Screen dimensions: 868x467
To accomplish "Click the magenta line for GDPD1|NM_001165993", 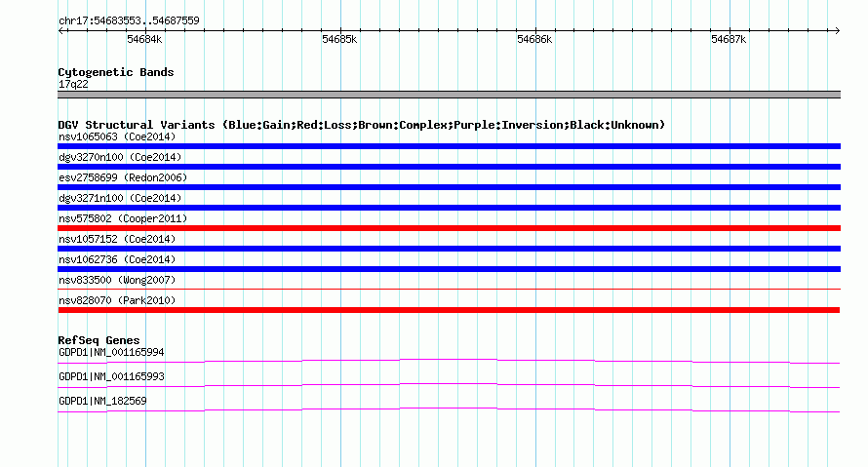I will click(449, 386).
